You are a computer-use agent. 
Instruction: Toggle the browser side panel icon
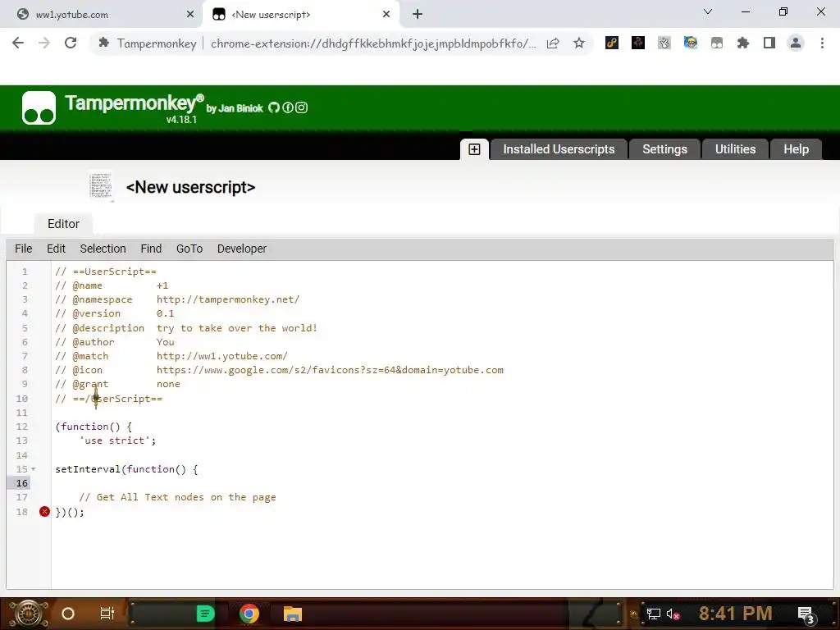(769, 43)
